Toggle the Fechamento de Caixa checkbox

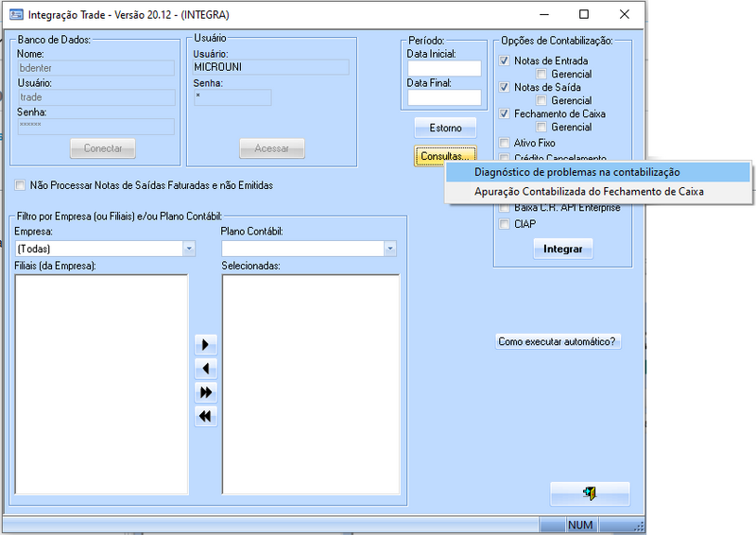pos(504,113)
